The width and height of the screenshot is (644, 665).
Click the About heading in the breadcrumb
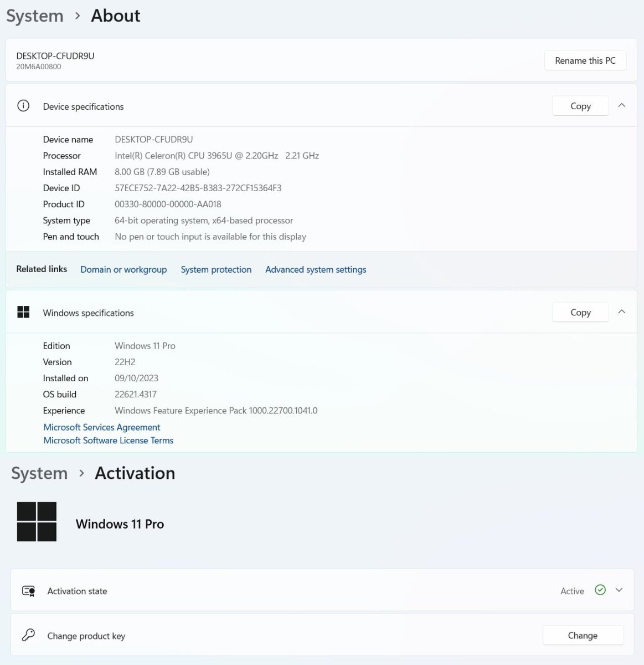point(116,16)
